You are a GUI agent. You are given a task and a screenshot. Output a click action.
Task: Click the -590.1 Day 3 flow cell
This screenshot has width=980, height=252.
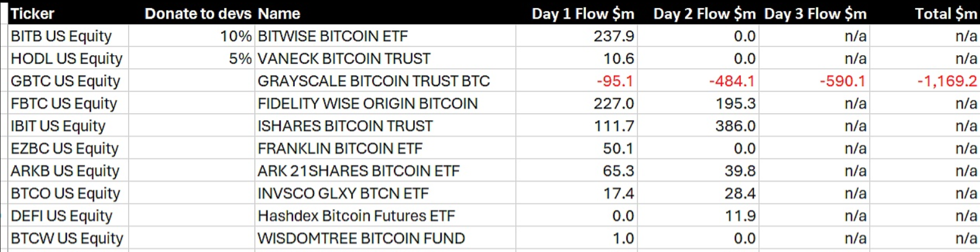842,81
